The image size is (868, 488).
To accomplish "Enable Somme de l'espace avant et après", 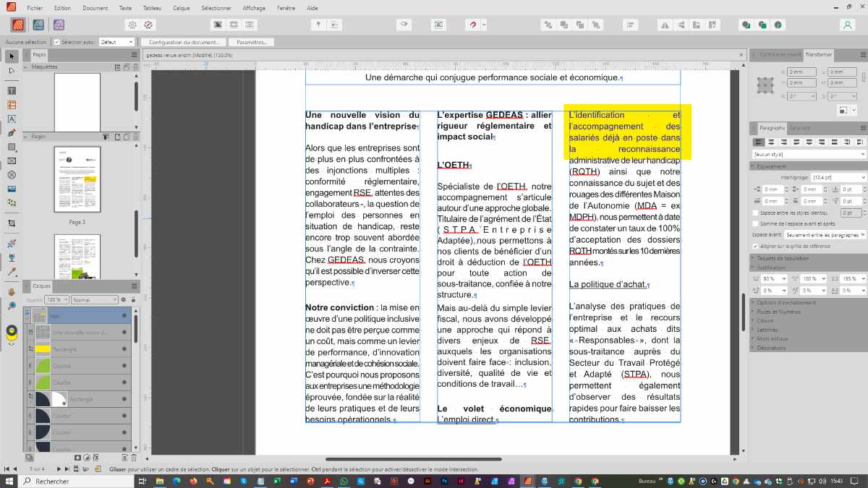I will [756, 223].
